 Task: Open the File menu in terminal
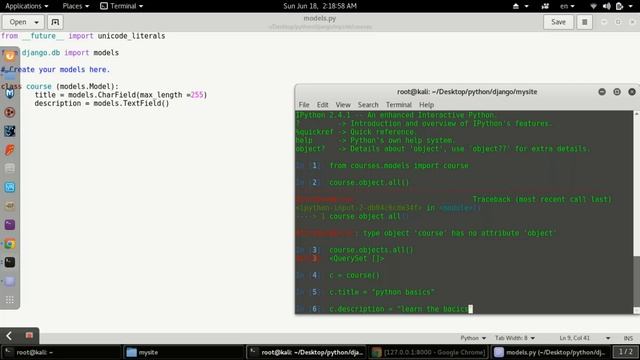304,105
